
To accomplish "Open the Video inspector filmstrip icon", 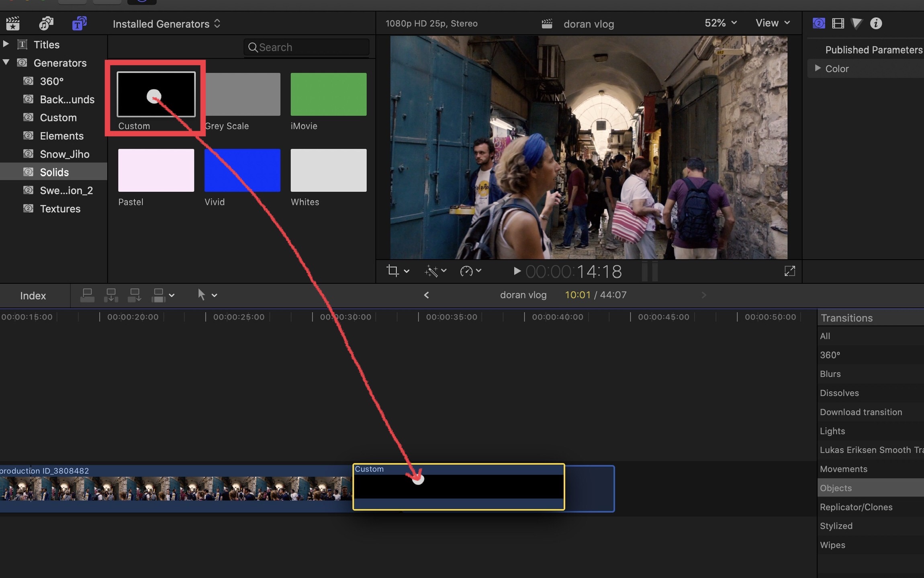I will coord(838,23).
